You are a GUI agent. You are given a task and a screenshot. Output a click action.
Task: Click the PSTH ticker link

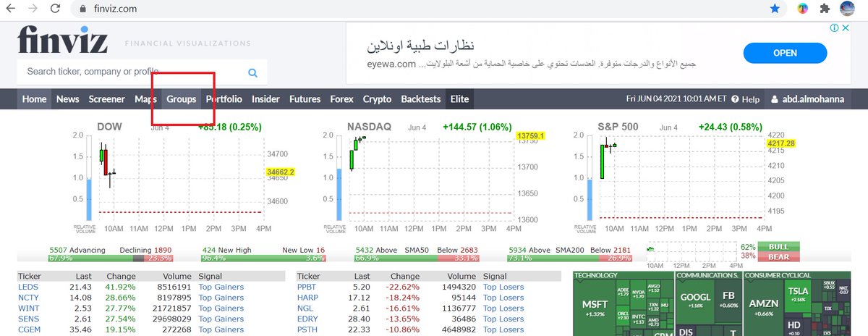pyautogui.click(x=308, y=329)
